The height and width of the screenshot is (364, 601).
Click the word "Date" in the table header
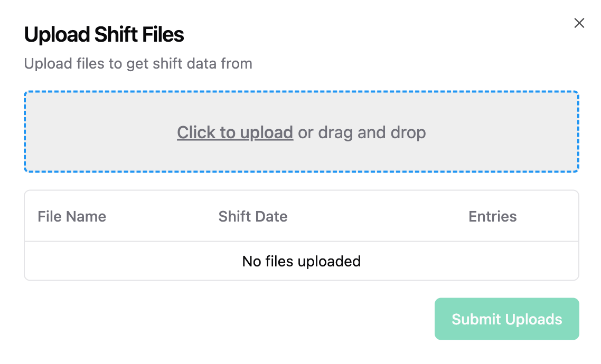(x=274, y=216)
